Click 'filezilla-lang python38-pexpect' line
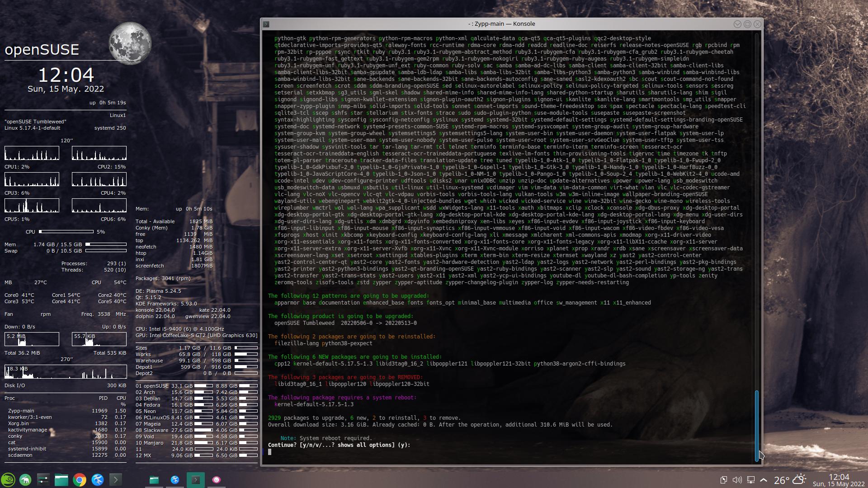 tap(323, 343)
